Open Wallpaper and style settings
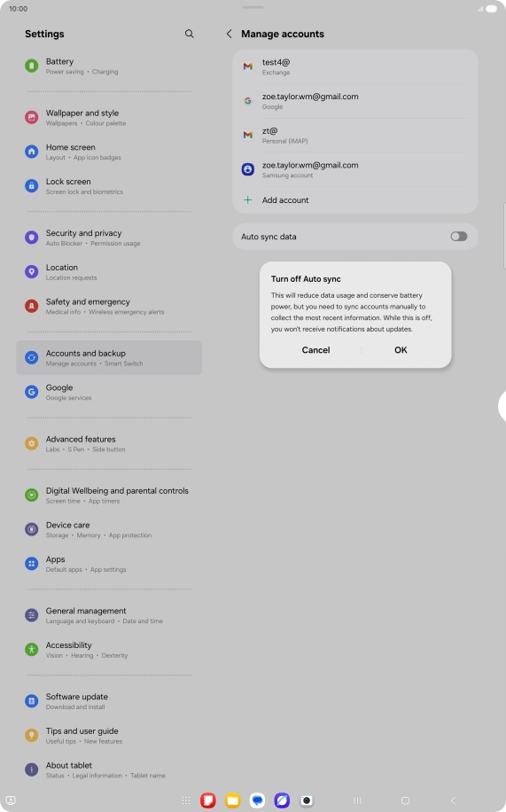Viewport: 506px width, 812px height. [109, 118]
